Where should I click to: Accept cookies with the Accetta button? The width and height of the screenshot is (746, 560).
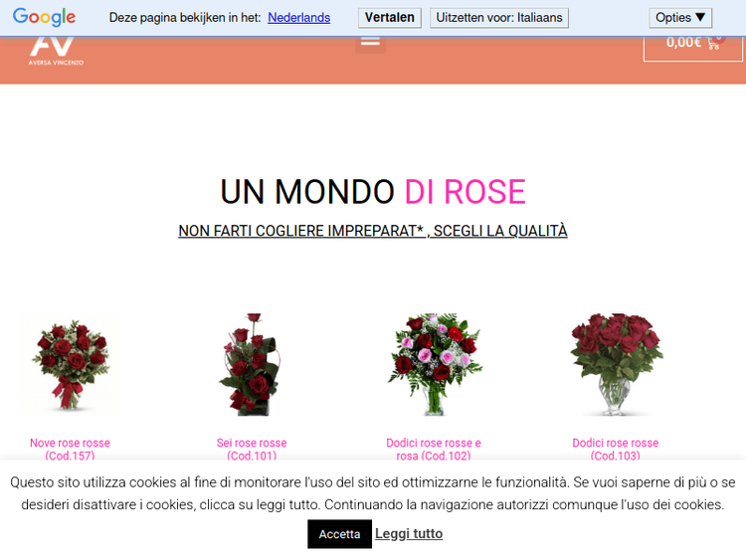[x=339, y=534]
